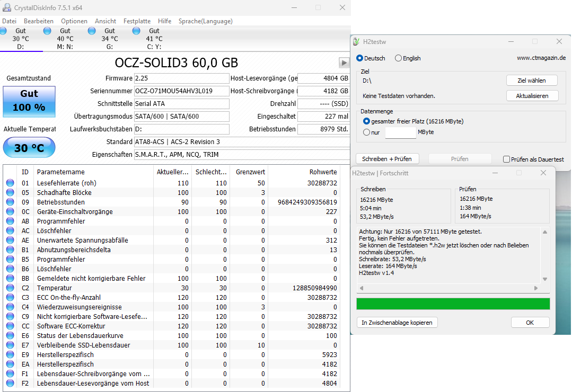This screenshot has width=572, height=392.
Task: Open the Datei menu
Action: [x=9, y=21]
